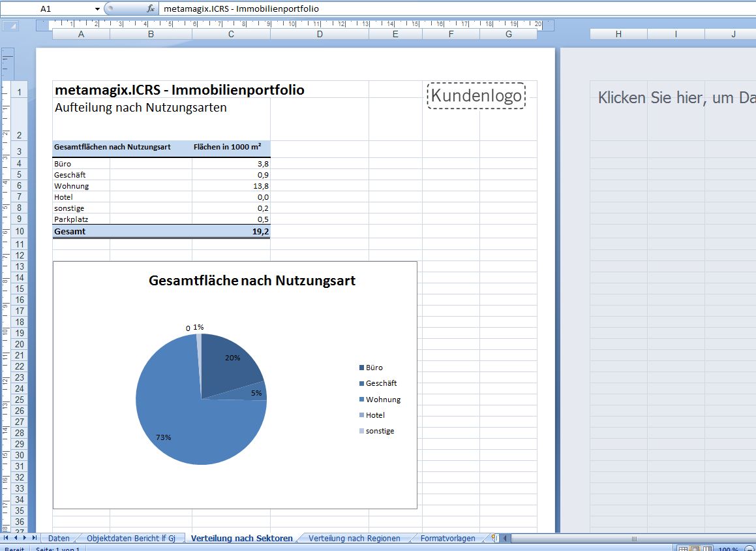Click the Parkplatz row label cell

(81, 219)
